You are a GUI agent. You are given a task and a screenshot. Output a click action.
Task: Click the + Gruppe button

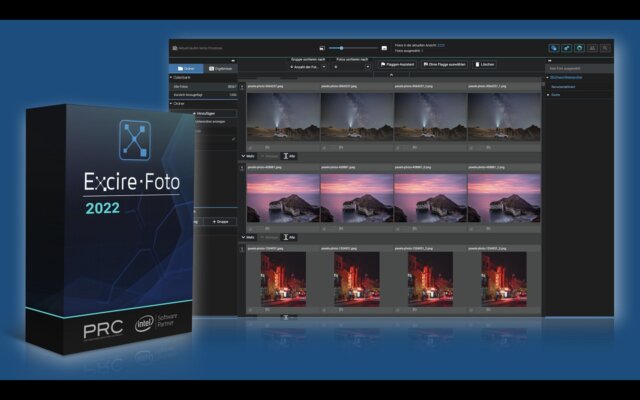(220, 222)
